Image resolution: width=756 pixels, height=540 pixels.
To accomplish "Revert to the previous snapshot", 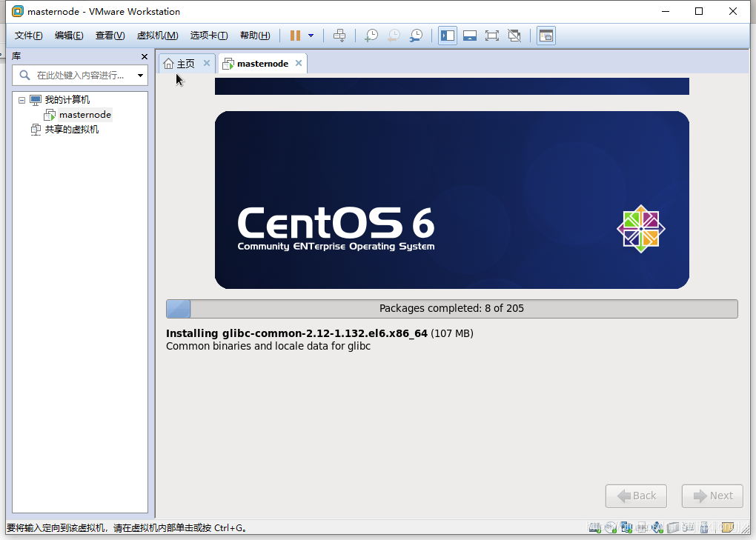I will (x=394, y=36).
